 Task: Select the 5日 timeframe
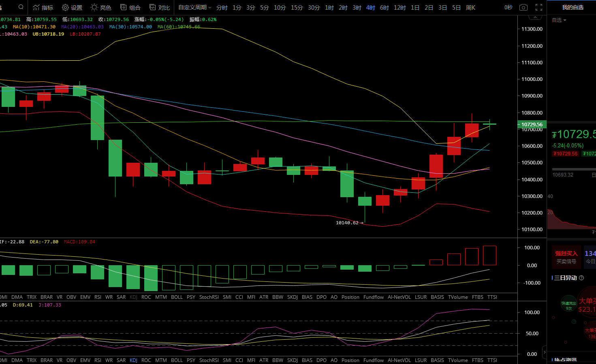pyautogui.click(x=457, y=7)
